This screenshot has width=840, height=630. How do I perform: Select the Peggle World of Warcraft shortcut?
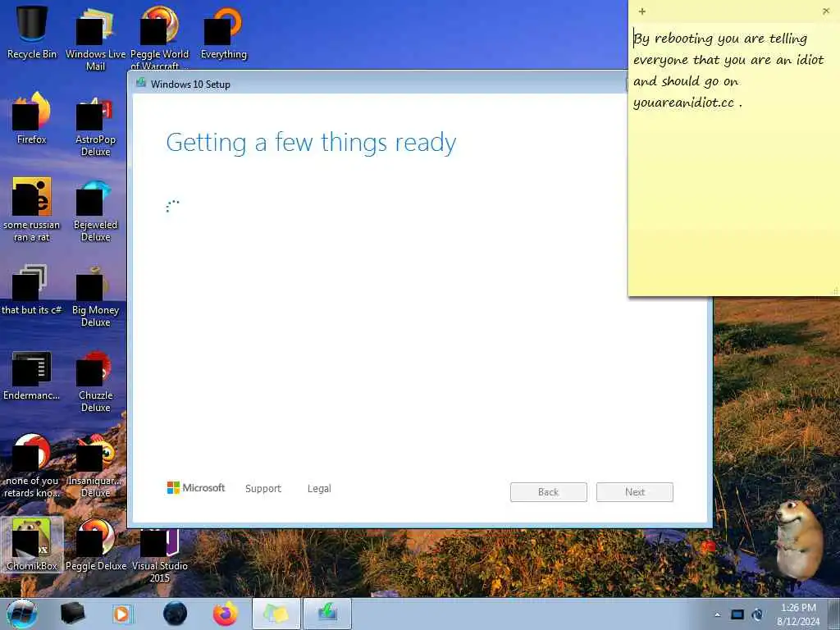point(160,38)
